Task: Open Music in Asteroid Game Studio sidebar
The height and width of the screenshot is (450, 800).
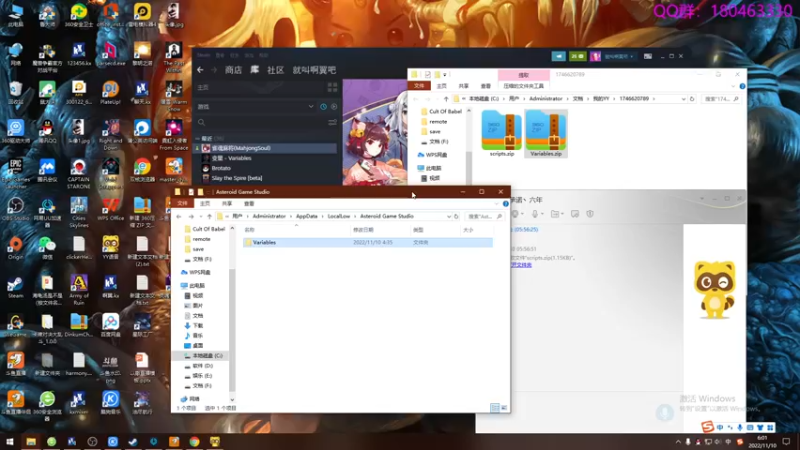Action: 197,336
